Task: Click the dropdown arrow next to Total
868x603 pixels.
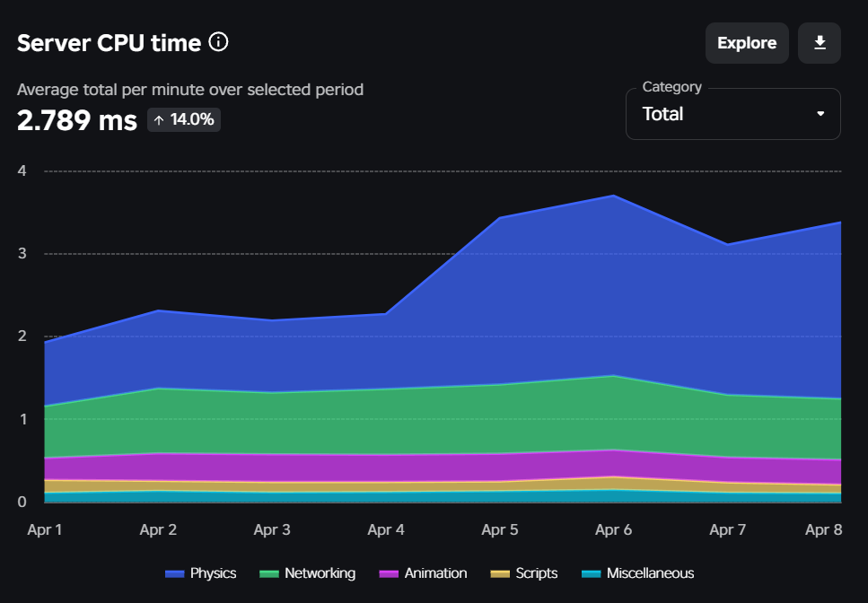Action: tap(820, 114)
